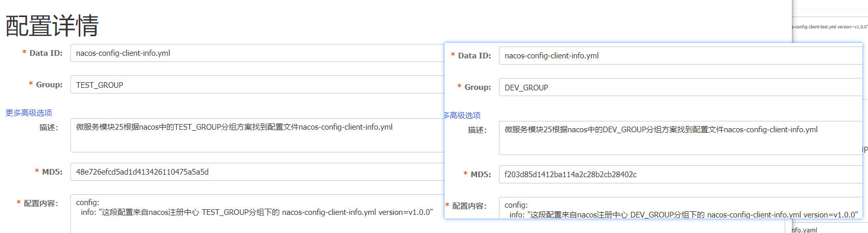This screenshot has width=868, height=233.
Task: Click the Group label next to DEV_GROUP
Action: pyautogui.click(x=477, y=87)
